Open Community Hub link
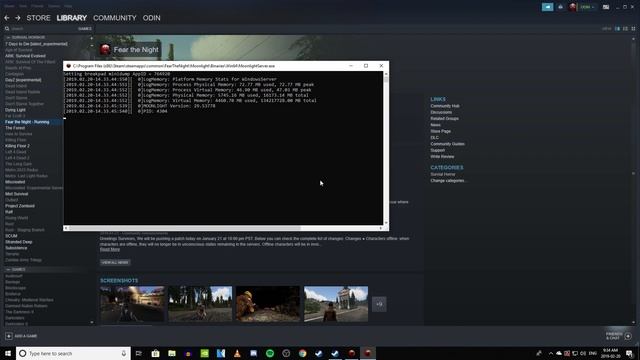 444,106
